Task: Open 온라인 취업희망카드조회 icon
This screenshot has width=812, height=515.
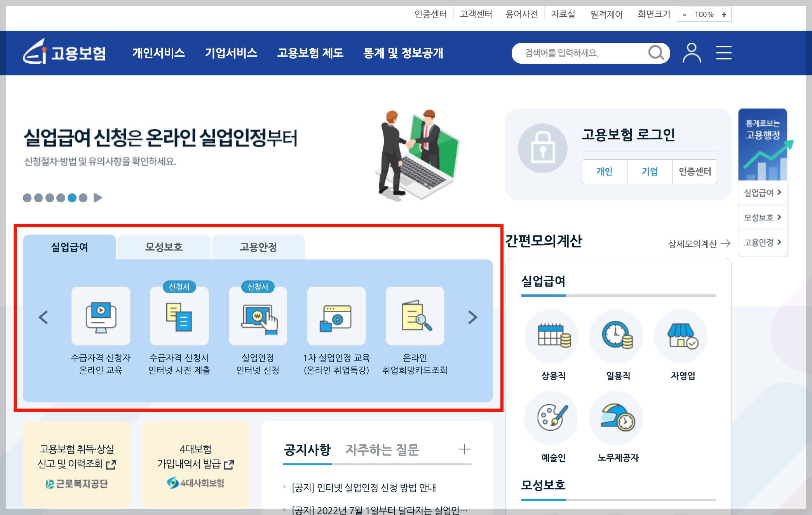Action: (415, 316)
